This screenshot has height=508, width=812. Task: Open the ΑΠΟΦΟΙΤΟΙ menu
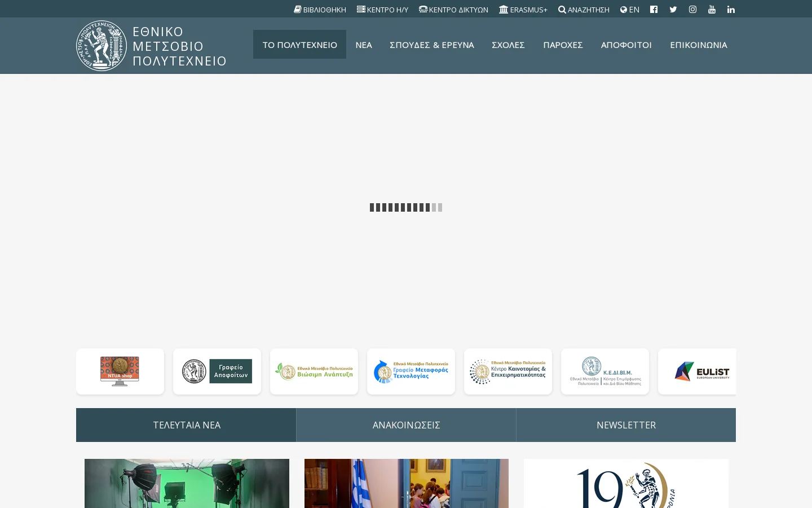point(626,45)
